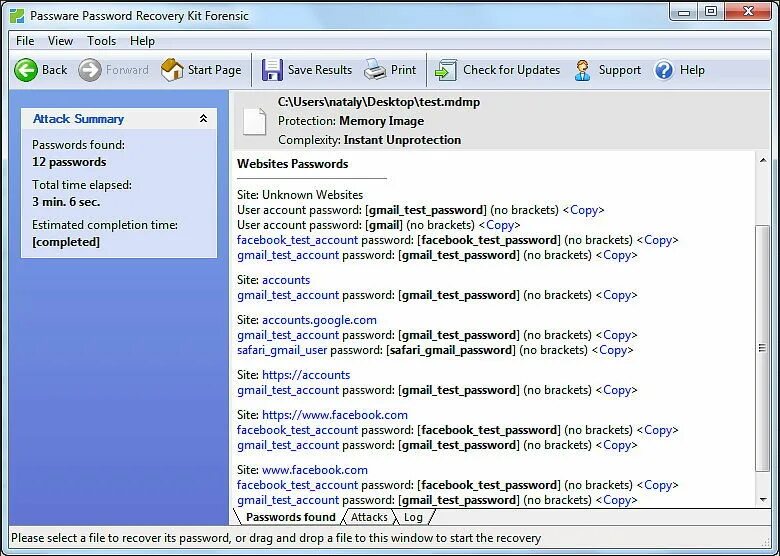Click gmail_test_account under accounts.google.com
Screen dimensions: 780x556
[288, 335]
